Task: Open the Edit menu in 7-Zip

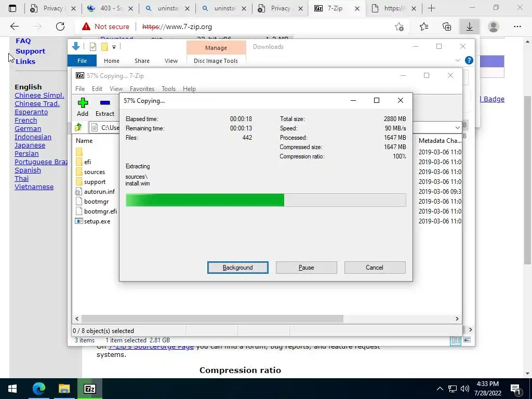Action: [x=97, y=88]
